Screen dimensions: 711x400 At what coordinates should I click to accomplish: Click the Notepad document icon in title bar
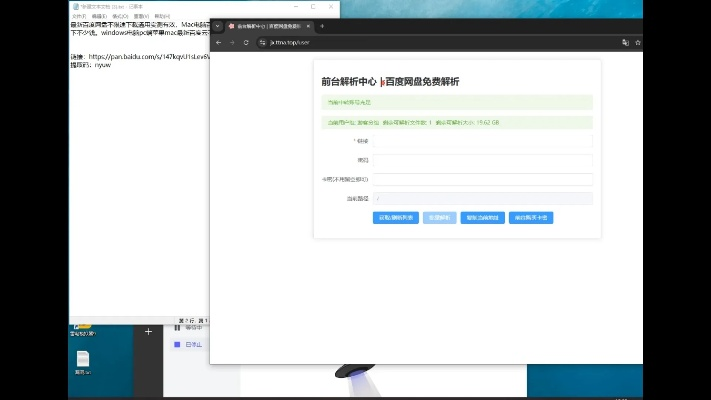point(76,7)
